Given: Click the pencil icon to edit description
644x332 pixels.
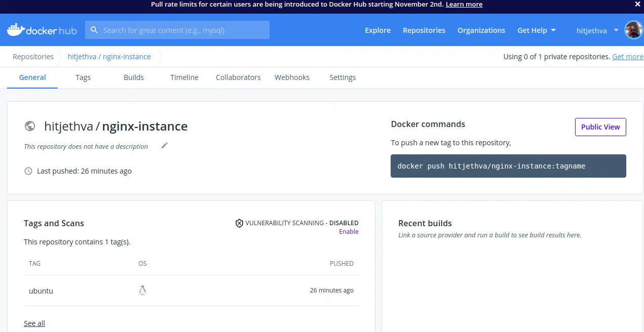Looking at the screenshot, I should tap(164, 146).
